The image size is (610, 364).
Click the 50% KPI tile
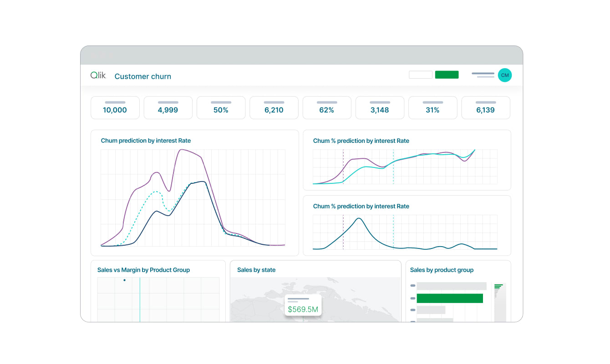pyautogui.click(x=221, y=107)
